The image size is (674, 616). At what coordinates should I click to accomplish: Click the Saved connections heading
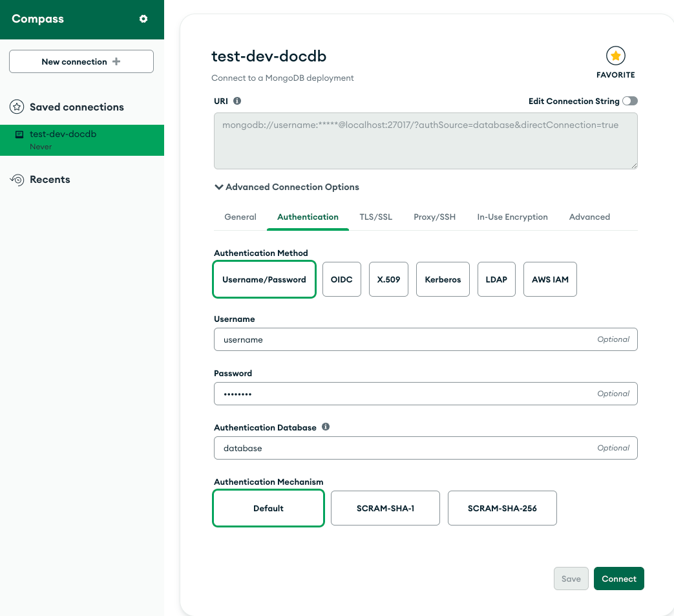(x=77, y=107)
